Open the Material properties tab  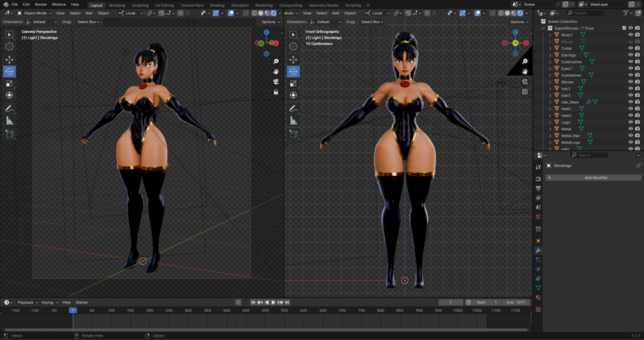538,297
